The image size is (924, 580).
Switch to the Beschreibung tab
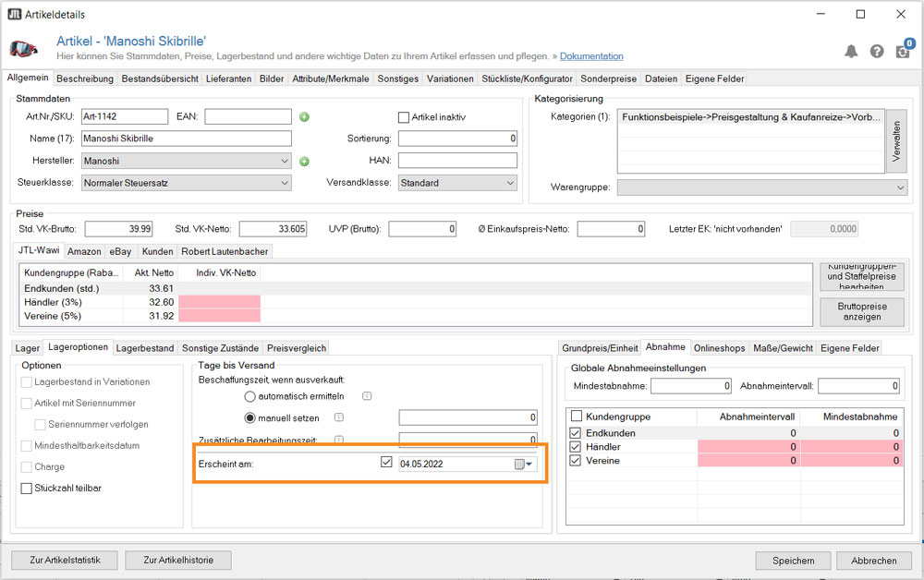(85, 79)
